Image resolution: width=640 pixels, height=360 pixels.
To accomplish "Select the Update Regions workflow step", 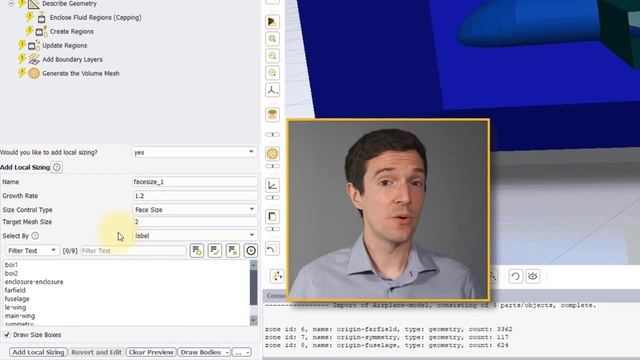I will click(64, 46).
